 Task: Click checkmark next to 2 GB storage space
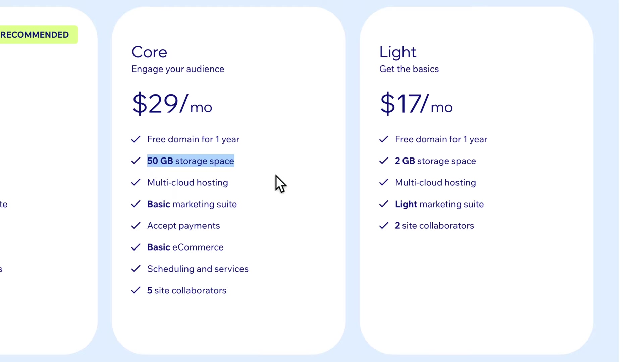click(384, 161)
